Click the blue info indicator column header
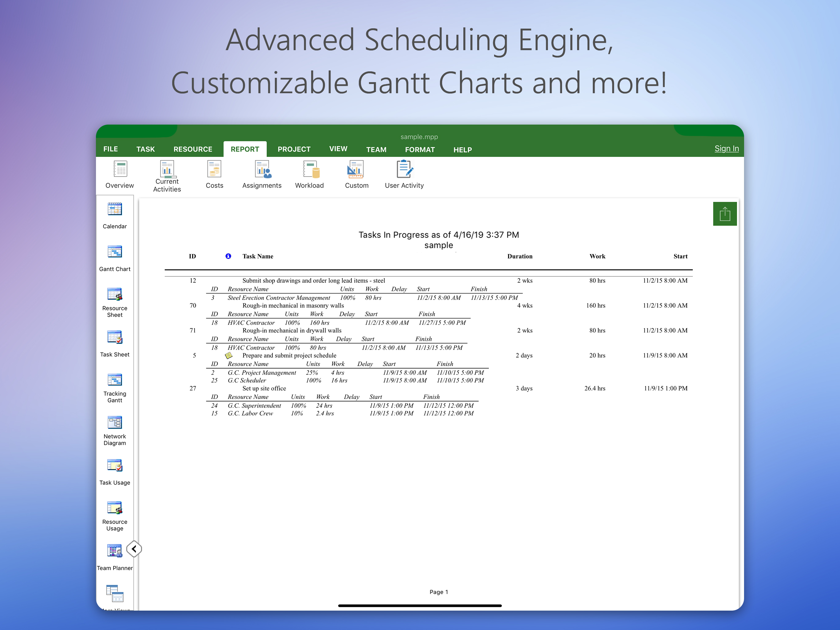 point(228,256)
